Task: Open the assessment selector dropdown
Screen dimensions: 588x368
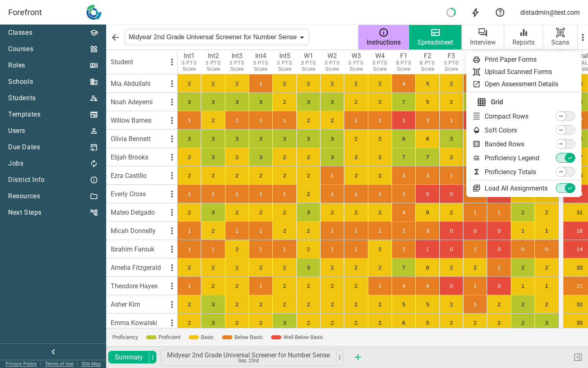Action: pyautogui.click(x=217, y=37)
